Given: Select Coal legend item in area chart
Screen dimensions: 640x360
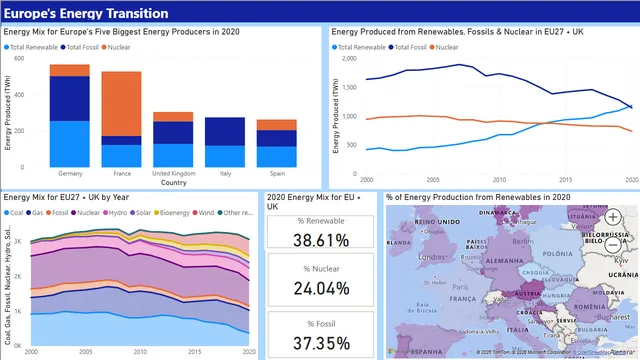Looking at the screenshot, I should pos(13,213).
